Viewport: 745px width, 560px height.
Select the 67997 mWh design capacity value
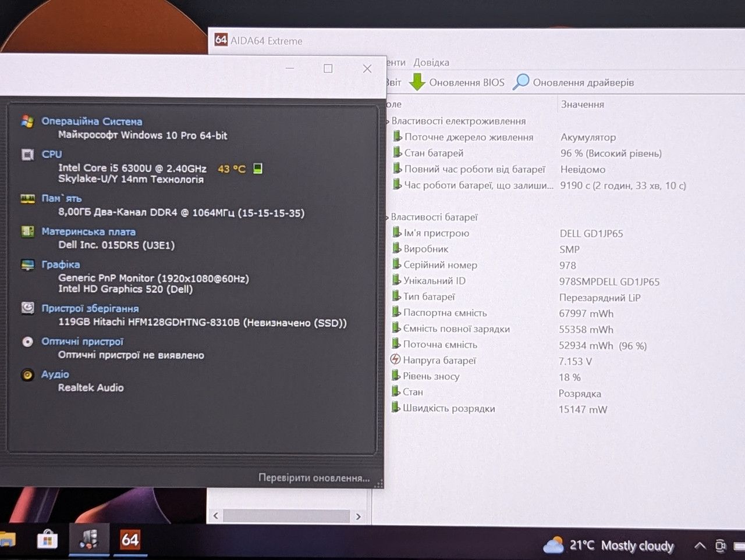coord(586,313)
